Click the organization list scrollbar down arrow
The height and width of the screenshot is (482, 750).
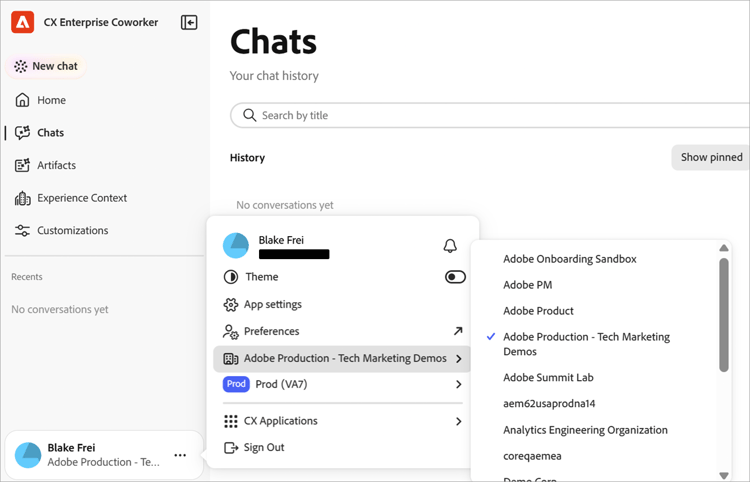724,475
